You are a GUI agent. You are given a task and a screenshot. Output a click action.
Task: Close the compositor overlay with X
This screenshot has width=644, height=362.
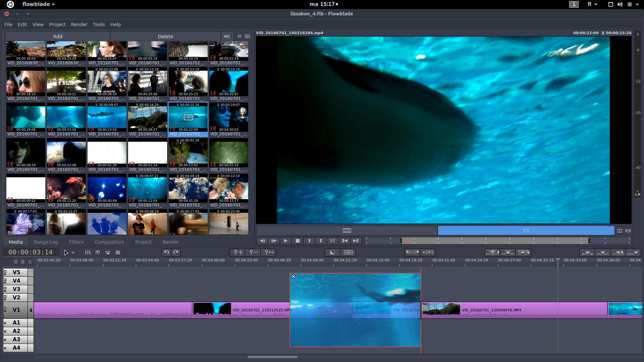[293, 277]
